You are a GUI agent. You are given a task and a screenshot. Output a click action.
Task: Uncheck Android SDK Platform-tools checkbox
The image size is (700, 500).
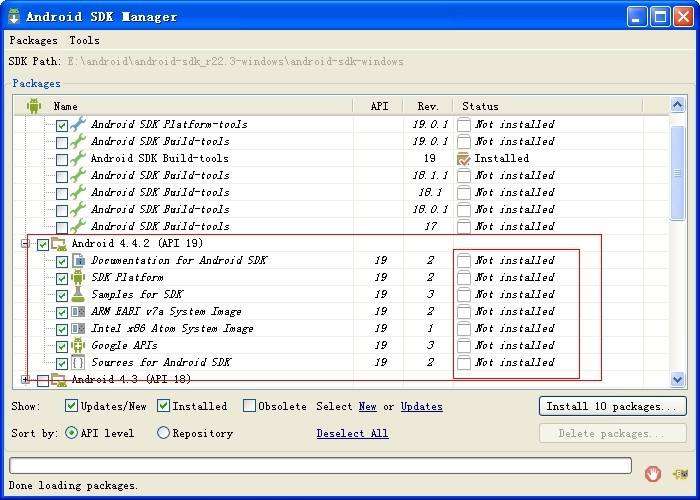point(62,125)
